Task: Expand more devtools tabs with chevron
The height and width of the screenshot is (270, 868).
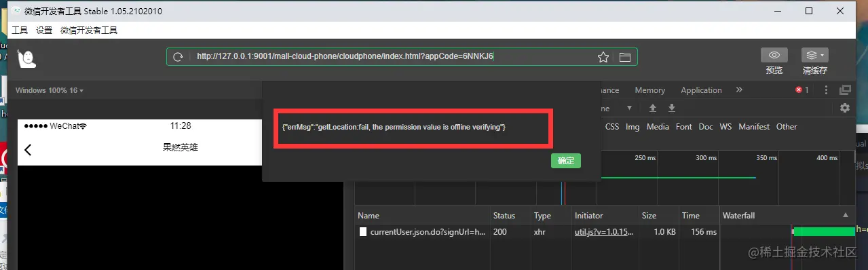Action: tap(739, 90)
